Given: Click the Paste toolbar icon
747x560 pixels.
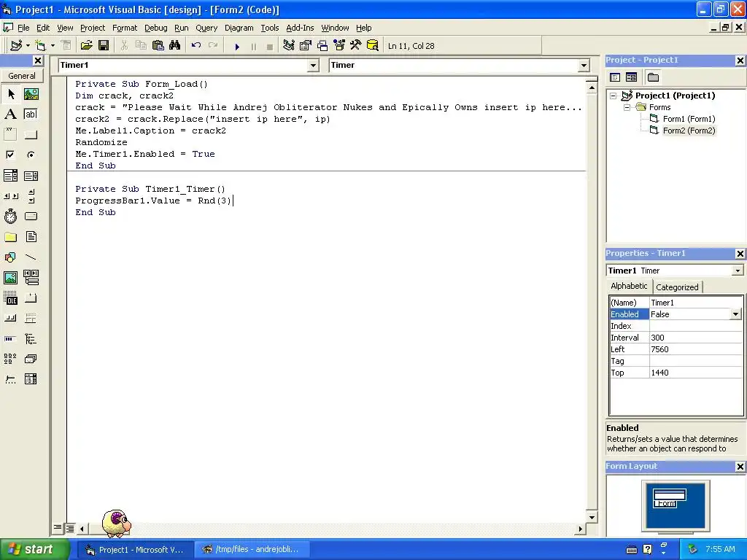Looking at the screenshot, I should click(x=158, y=46).
